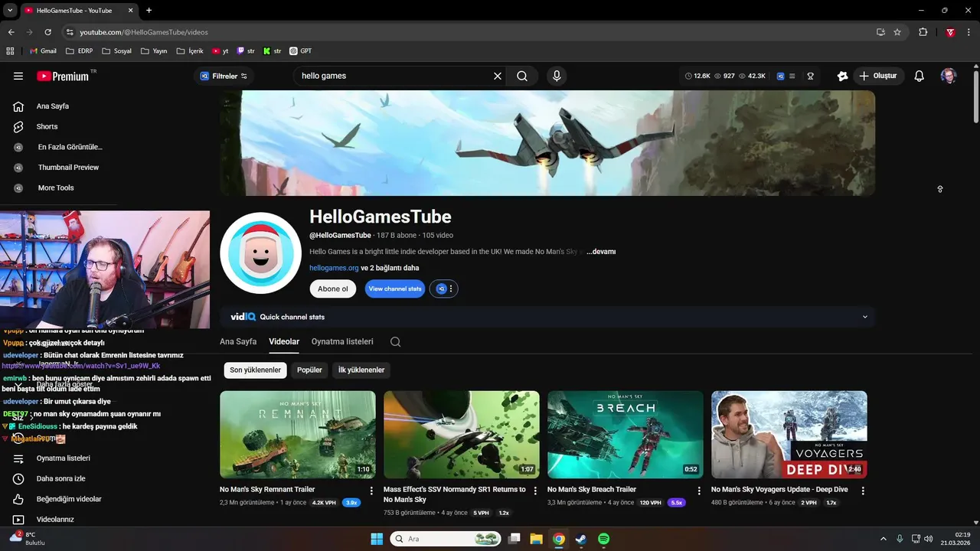Open vidIQ menu lines in stats bar
Screen dimensions: 980x551
pyautogui.click(x=792, y=76)
